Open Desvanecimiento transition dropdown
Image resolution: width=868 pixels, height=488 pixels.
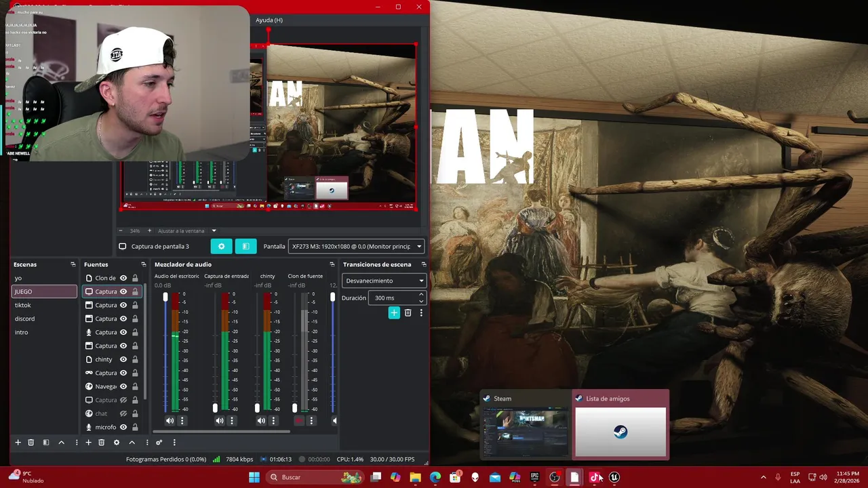pos(384,281)
